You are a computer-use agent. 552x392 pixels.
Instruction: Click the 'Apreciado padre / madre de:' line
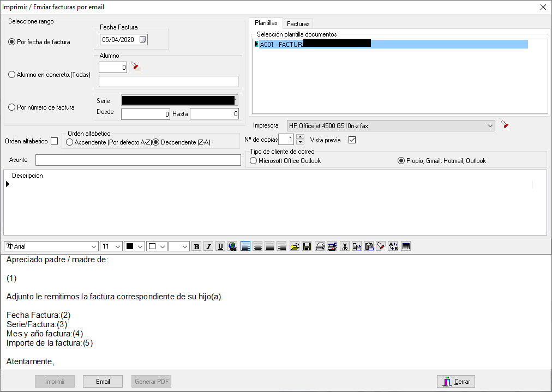pos(57,260)
